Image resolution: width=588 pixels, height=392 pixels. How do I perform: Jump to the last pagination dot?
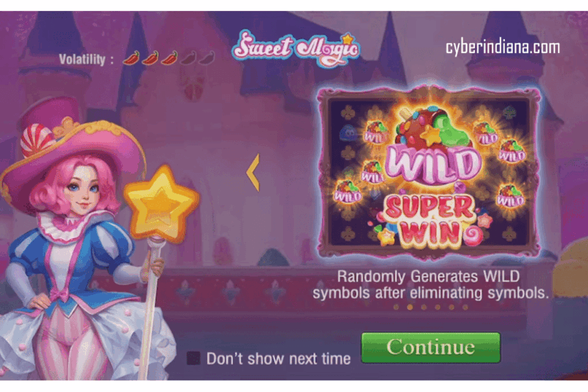(465, 307)
